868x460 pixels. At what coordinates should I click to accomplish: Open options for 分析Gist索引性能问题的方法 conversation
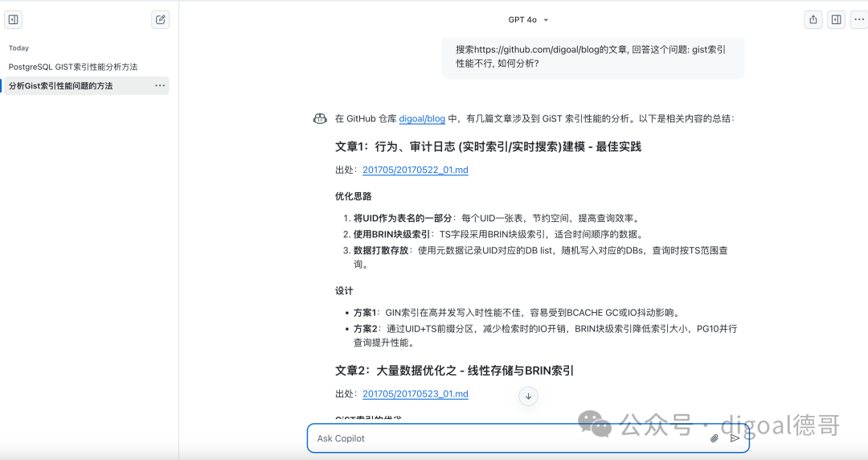coord(160,86)
